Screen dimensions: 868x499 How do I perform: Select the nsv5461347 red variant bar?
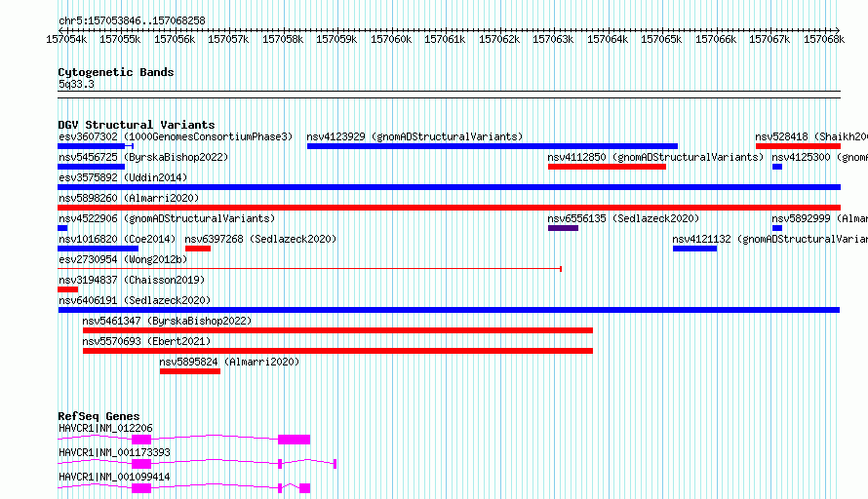click(x=337, y=330)
